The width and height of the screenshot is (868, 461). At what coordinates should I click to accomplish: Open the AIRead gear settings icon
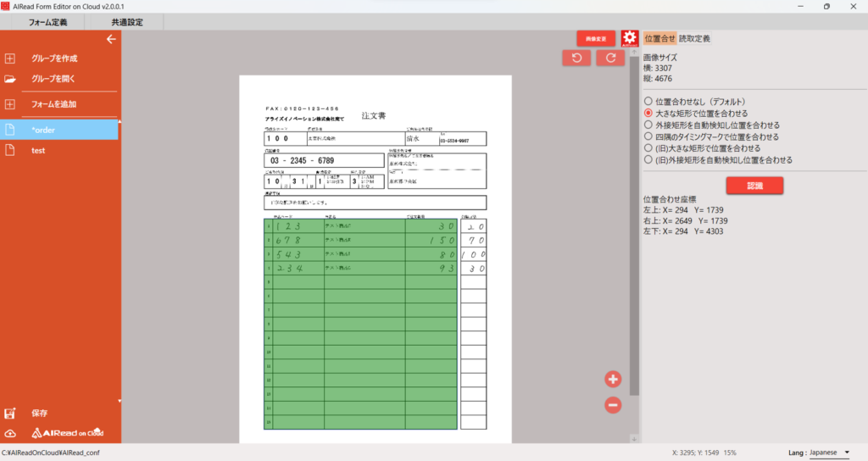coord(629,39)
